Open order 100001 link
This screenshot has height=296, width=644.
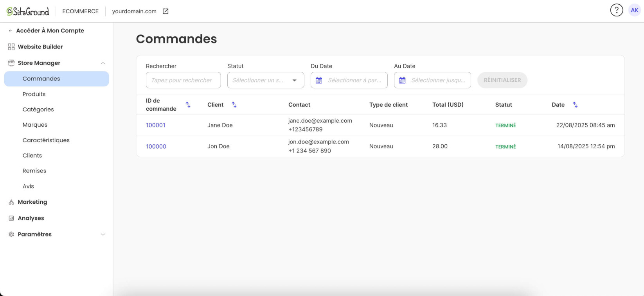156,125
